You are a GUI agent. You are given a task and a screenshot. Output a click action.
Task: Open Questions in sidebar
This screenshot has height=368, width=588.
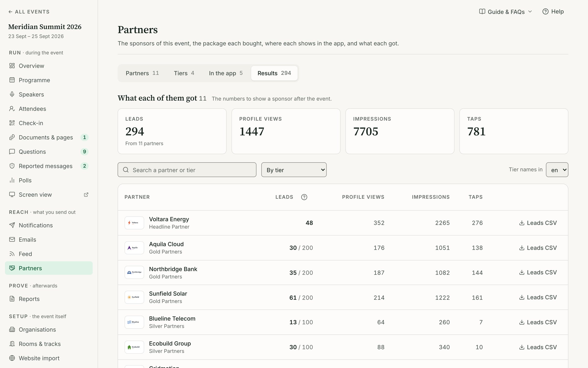(x=49, y=152)
